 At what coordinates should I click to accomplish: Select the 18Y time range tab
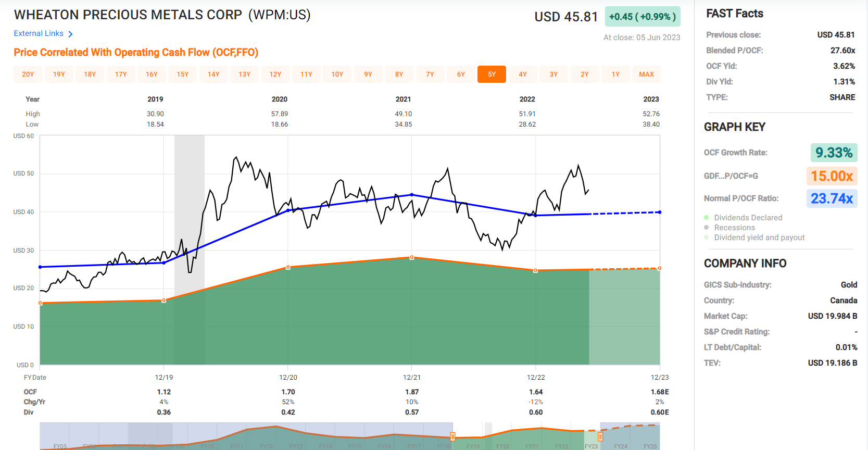(x=90, y=74)
